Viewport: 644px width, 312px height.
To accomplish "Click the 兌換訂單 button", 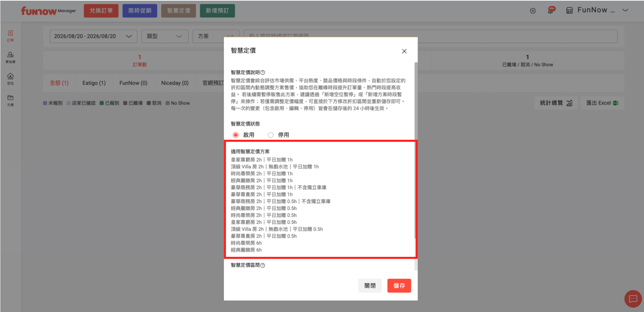I will click(x=101, y=11).
